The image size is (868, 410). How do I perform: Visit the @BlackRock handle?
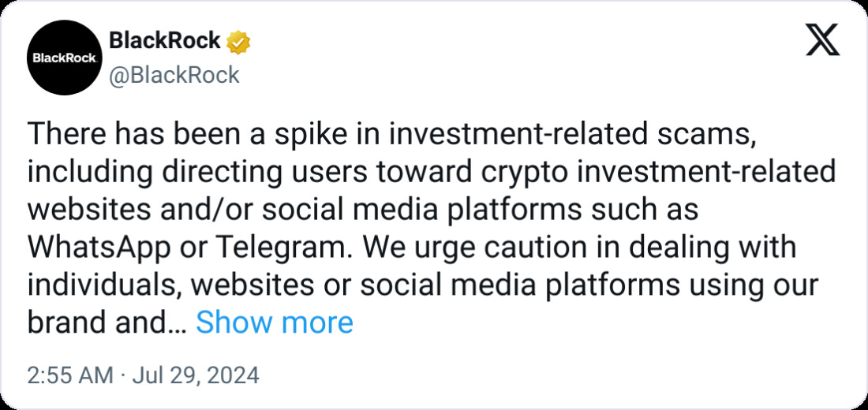(x=174, y=75)
